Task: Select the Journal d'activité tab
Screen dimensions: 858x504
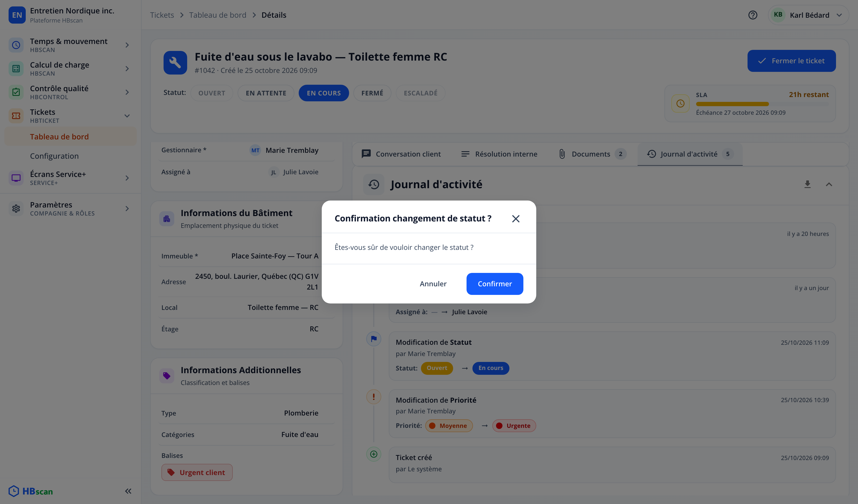Action: [690, 154]
